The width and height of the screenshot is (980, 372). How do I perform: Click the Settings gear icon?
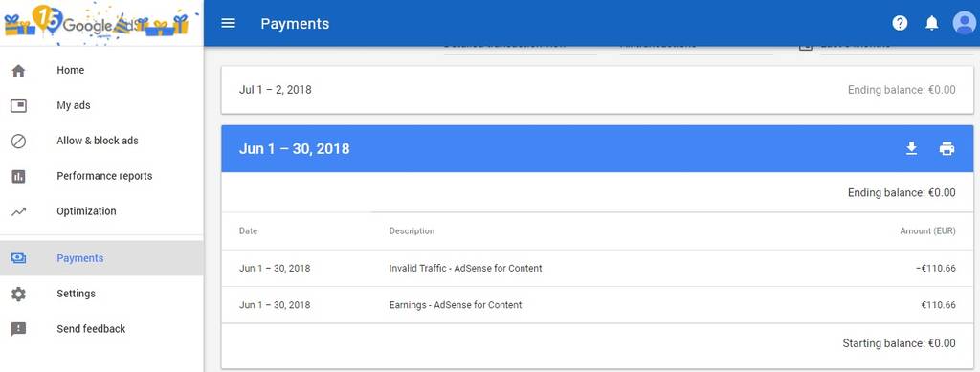tap(19, 294)
